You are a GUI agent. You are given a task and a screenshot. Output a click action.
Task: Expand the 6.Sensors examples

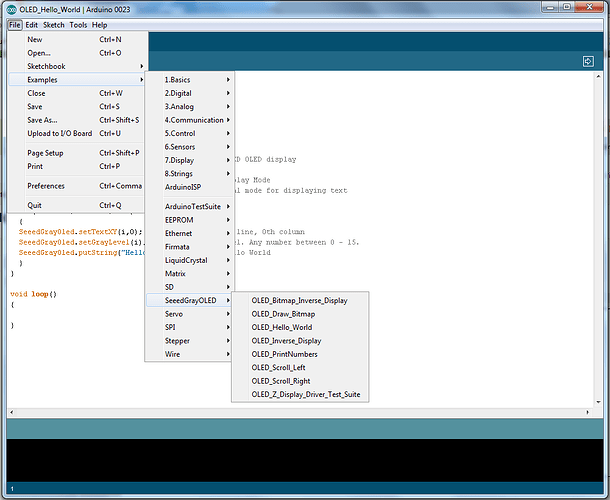point(189,147)
